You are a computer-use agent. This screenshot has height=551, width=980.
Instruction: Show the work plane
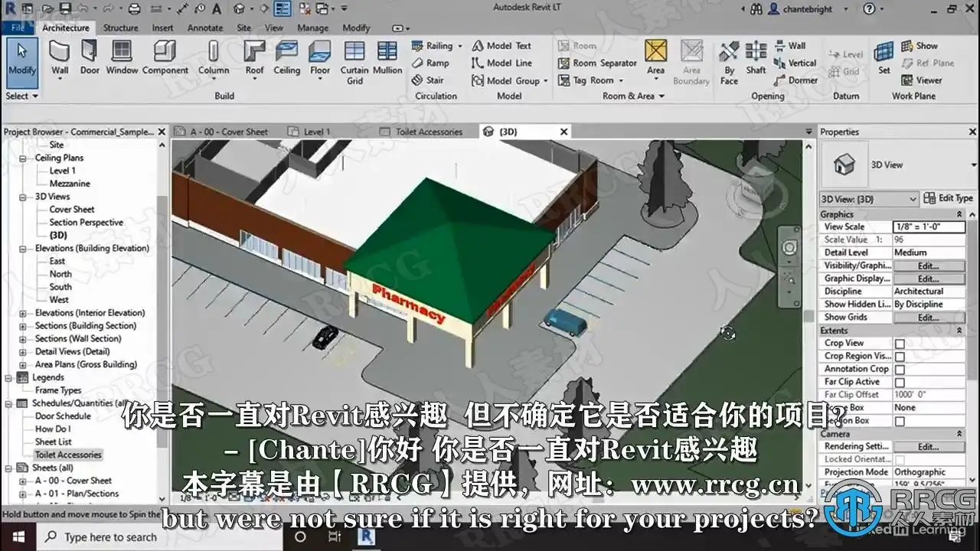tap(920, 46)
